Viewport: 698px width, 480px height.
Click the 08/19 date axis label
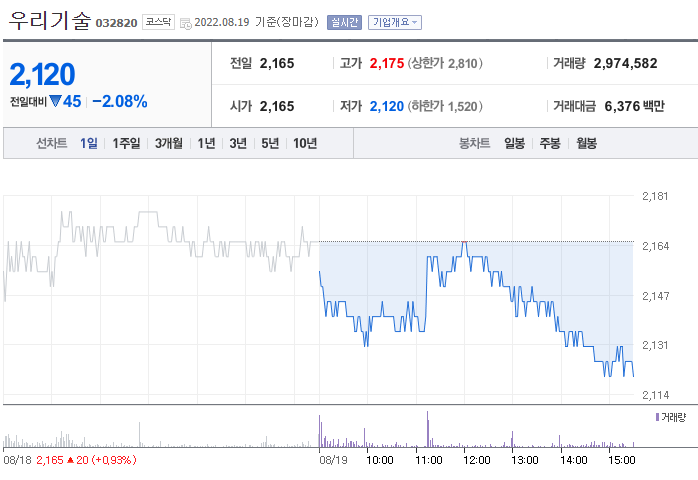pos(333,460)
